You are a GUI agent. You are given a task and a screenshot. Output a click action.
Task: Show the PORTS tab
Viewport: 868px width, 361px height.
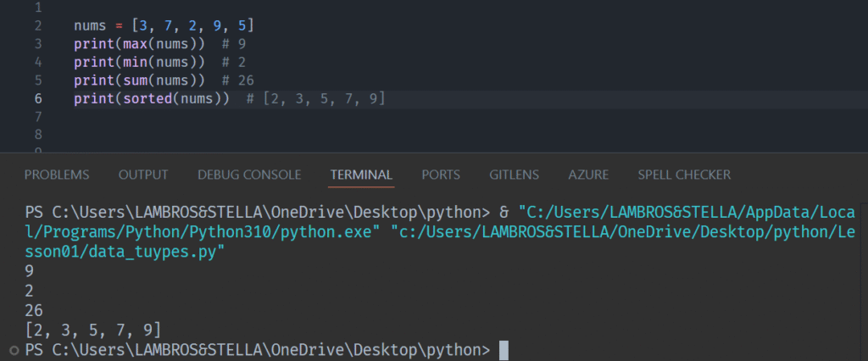441,175
